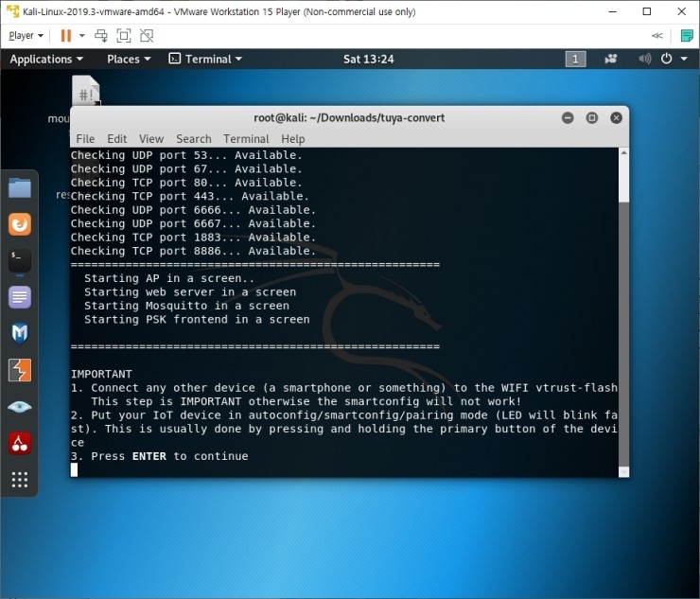
Task: Select workspace indicator 1 in top bar
Action: pos(575,59)
